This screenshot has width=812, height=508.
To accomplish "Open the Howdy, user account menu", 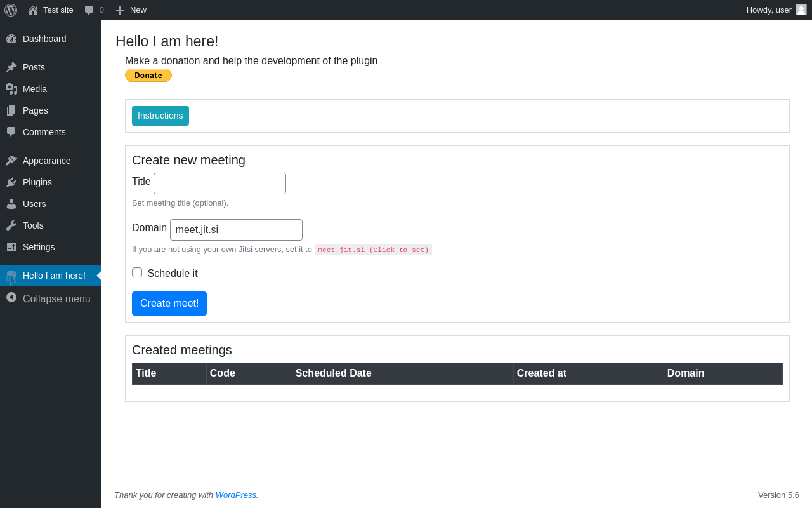I will (x=768, y=10).
